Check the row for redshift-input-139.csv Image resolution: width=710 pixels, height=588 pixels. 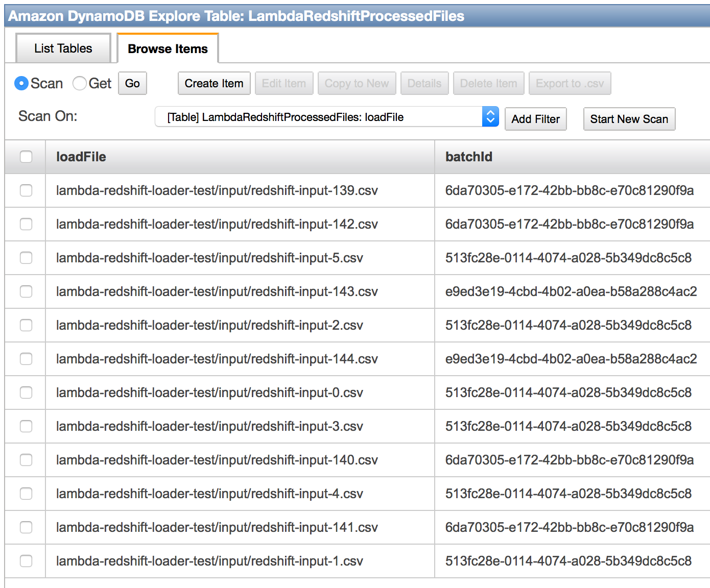click(x=26, y=190)
